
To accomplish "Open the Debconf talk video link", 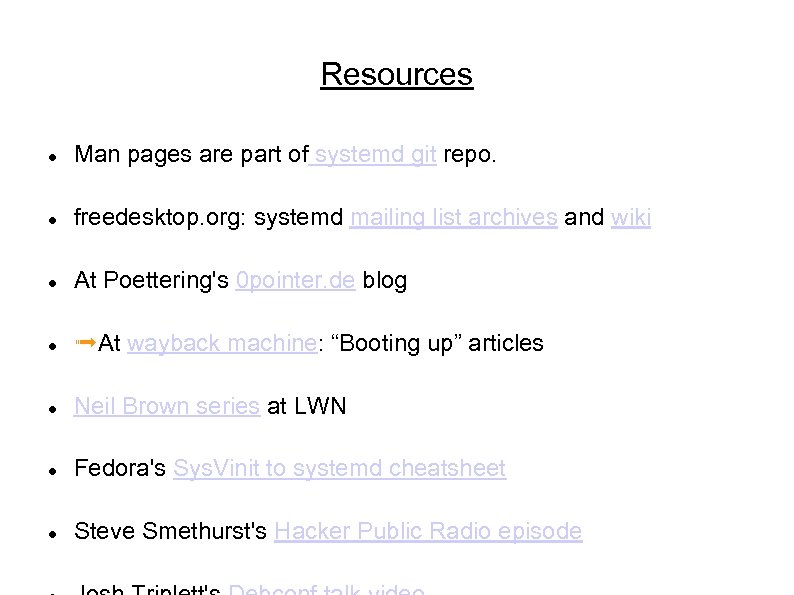I will click(x=327, y=589).
